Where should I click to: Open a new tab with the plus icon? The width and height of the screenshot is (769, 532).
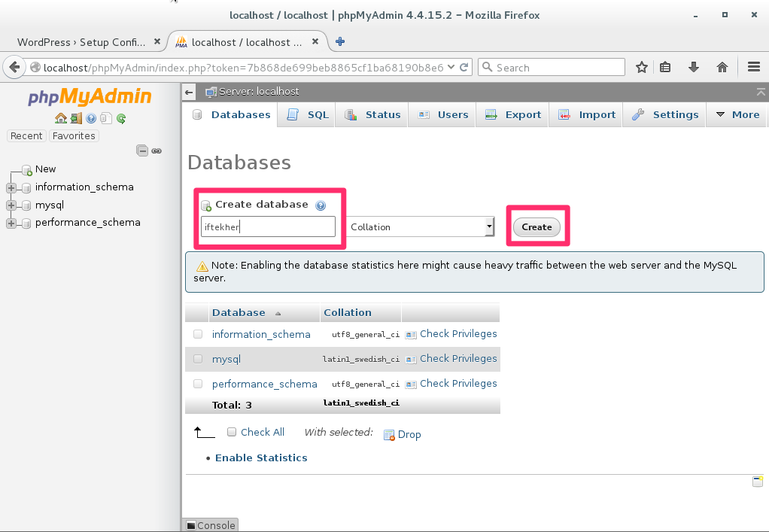coord(340,41)
